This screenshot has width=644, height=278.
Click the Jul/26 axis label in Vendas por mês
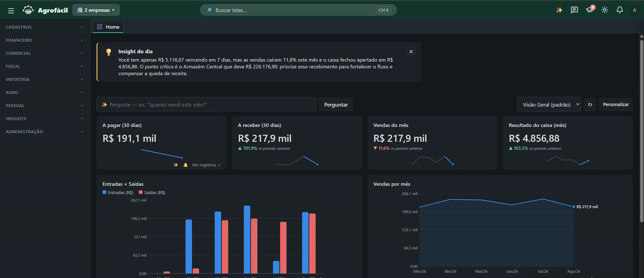point(543,271)
